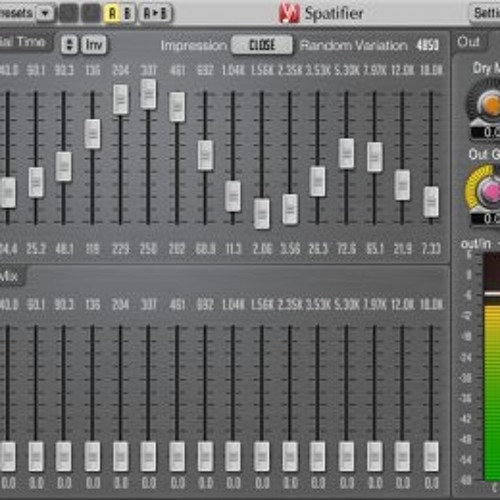
Task: Toggle the Inv button
Action: point(94,44)
